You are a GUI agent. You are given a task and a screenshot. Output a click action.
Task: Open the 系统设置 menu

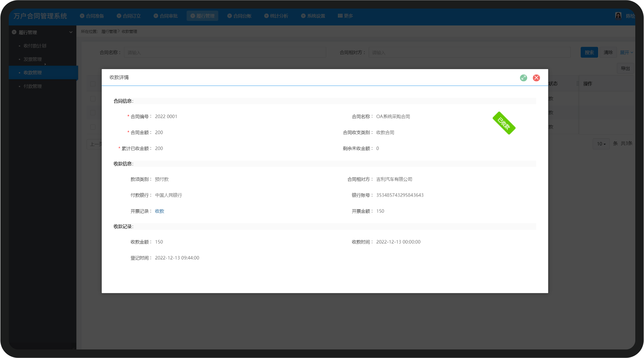point(313,16)
